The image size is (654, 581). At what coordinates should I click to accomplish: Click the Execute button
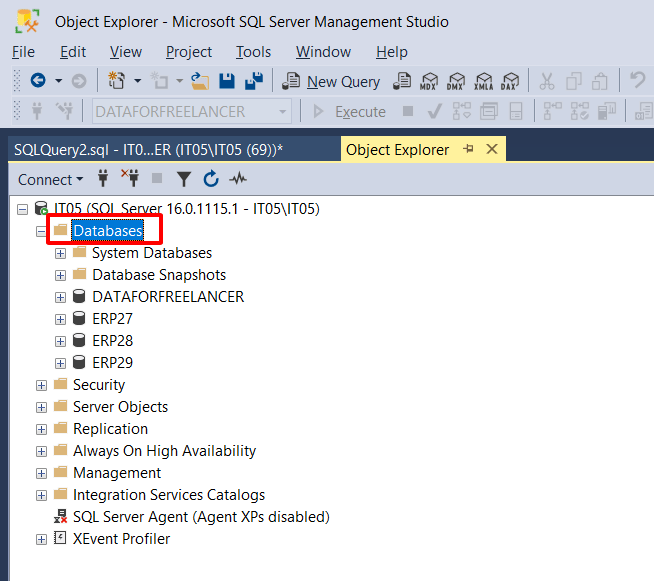coord(349,112)
